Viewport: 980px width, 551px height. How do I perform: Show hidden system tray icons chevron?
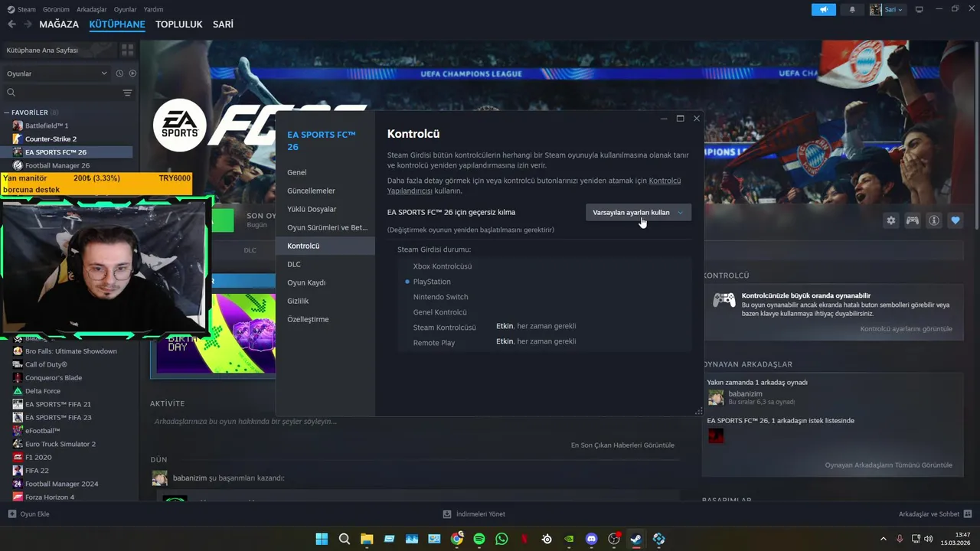pyautogui.click(x=883, y=539)
